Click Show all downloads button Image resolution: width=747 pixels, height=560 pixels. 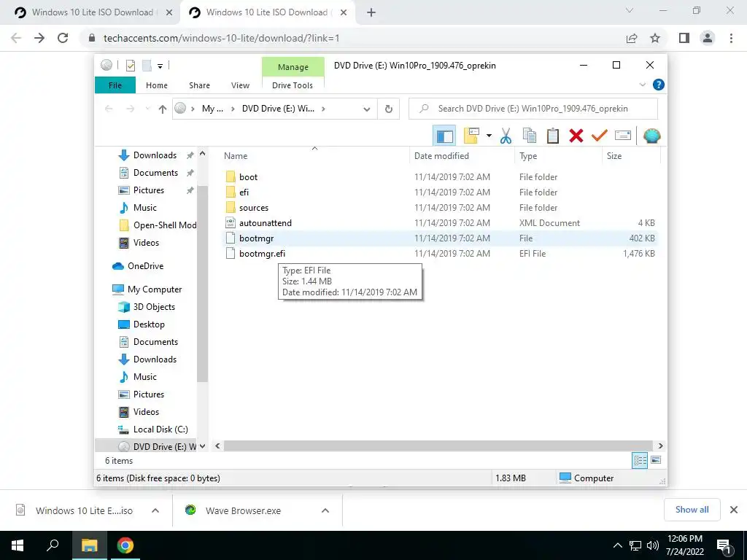[x=692, y=510]
